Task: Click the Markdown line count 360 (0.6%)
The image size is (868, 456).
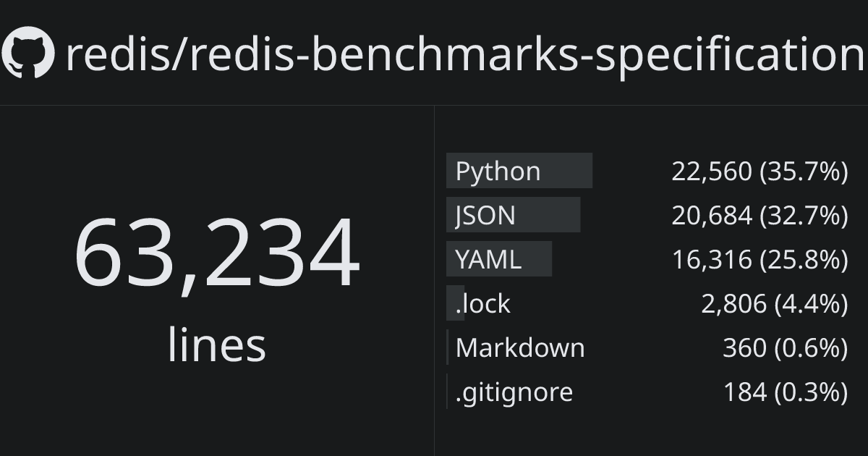Action: coord(785,348)
